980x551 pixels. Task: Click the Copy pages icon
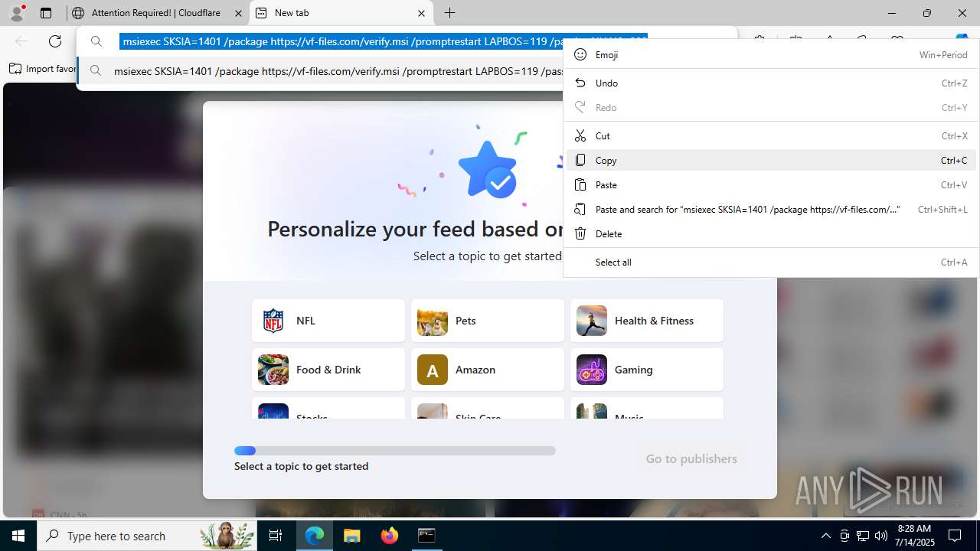pyautogui.click(x=580, y=160)
